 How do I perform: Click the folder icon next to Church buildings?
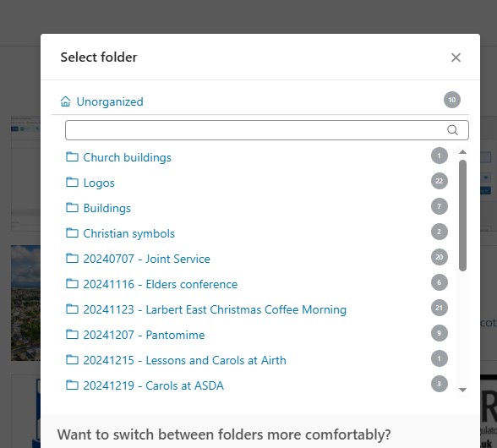[72, 157]
